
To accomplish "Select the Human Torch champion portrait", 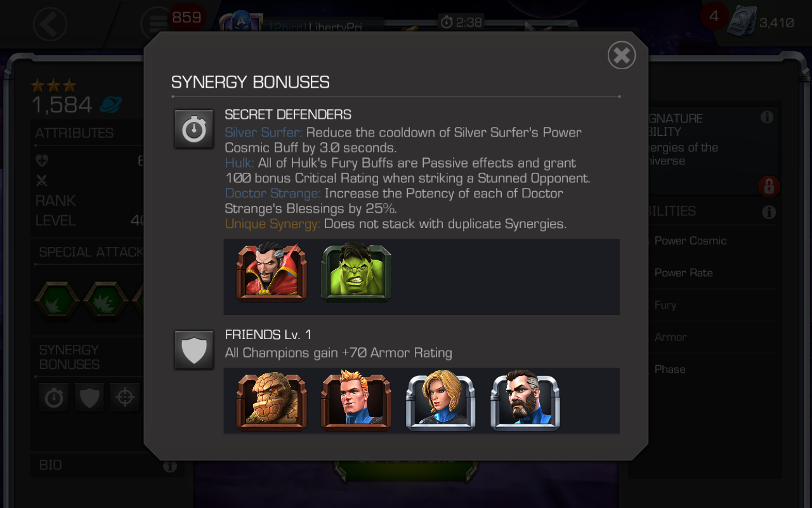I will point(357,401).
